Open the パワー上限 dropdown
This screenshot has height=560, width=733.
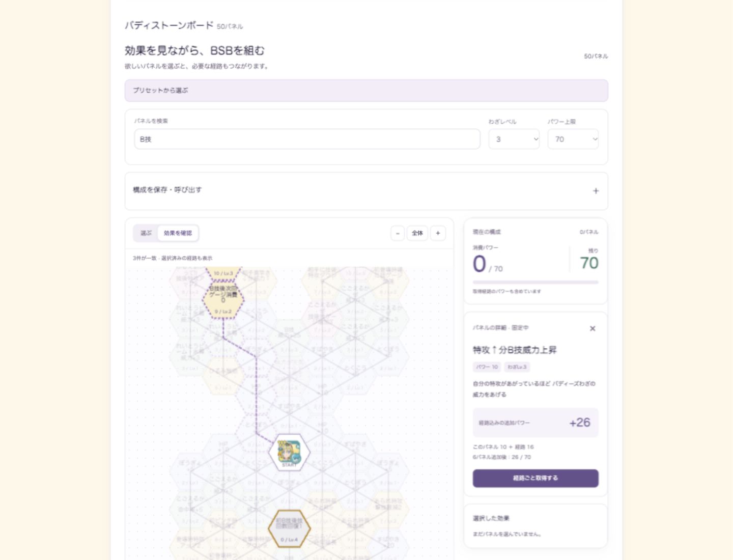pyautogui.click(x=573, y=139)
